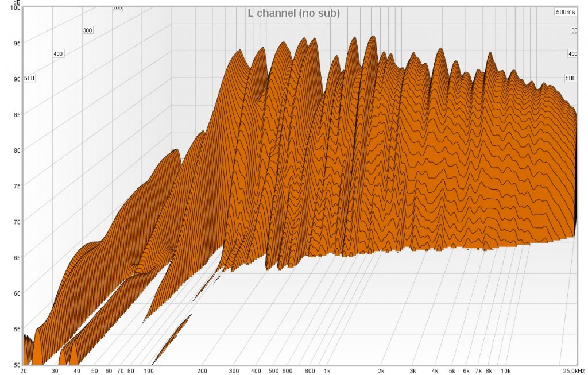Viewport: 588px width, 375px height.
Task: Select the 4k frequency axis label
Action: pyautogui.click(x=435, y=370)
